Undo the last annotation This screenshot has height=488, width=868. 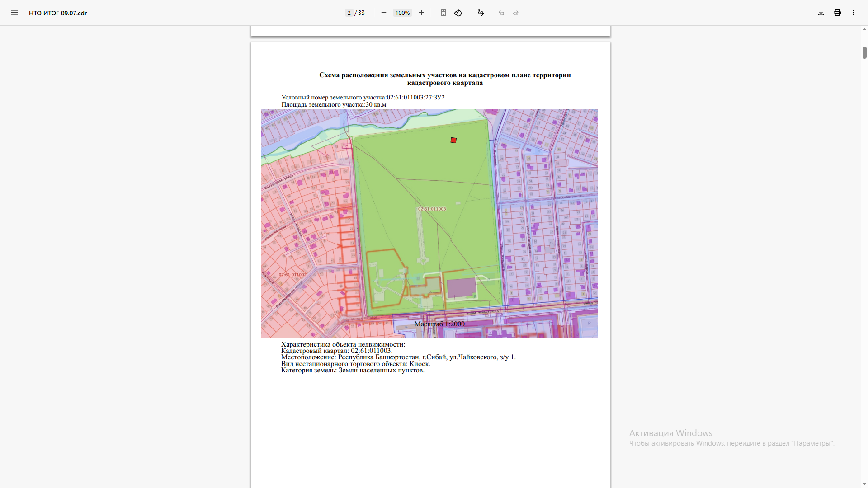point(501,13)
